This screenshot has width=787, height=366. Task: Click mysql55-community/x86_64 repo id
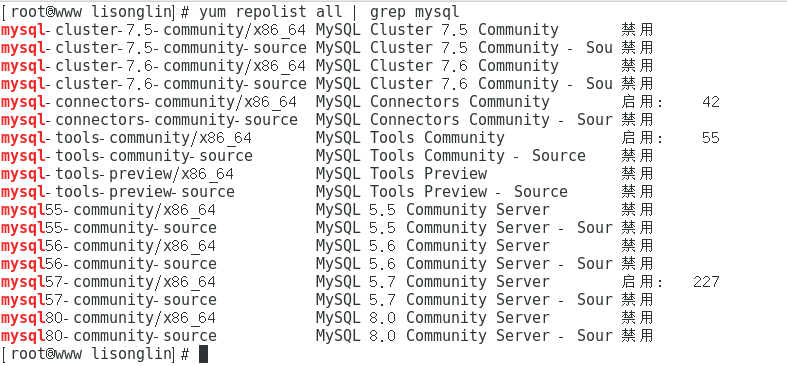pyautogui.click(x=108, y=210)
